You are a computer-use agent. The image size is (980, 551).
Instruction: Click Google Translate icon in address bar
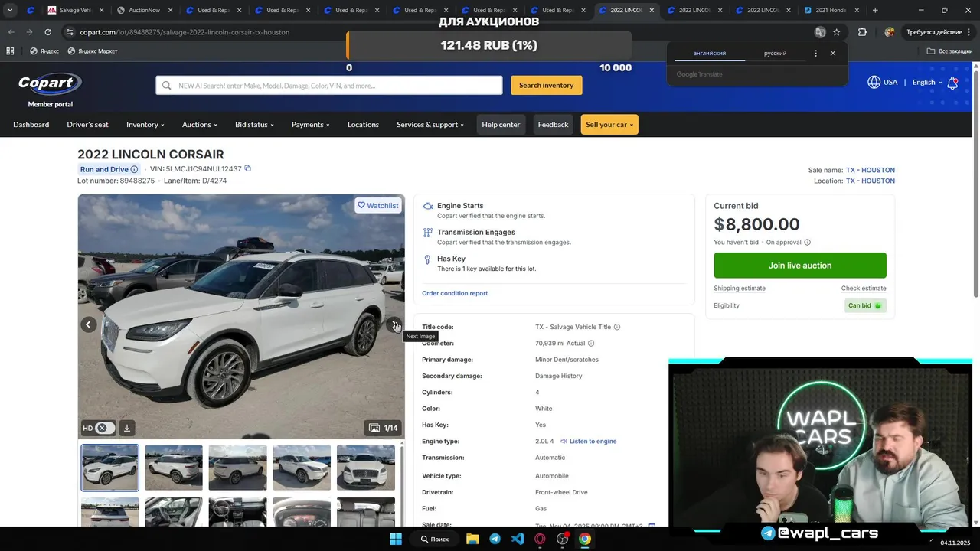[820, 32]
